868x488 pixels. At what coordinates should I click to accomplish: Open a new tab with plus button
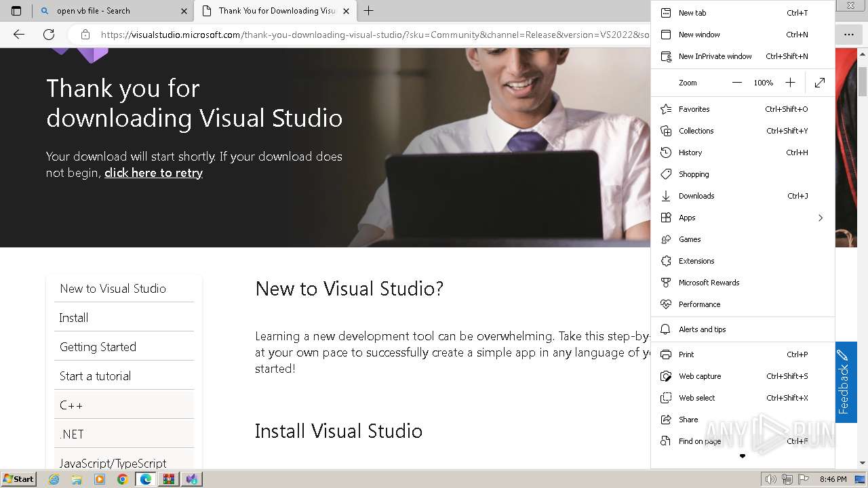click(368, 11)
